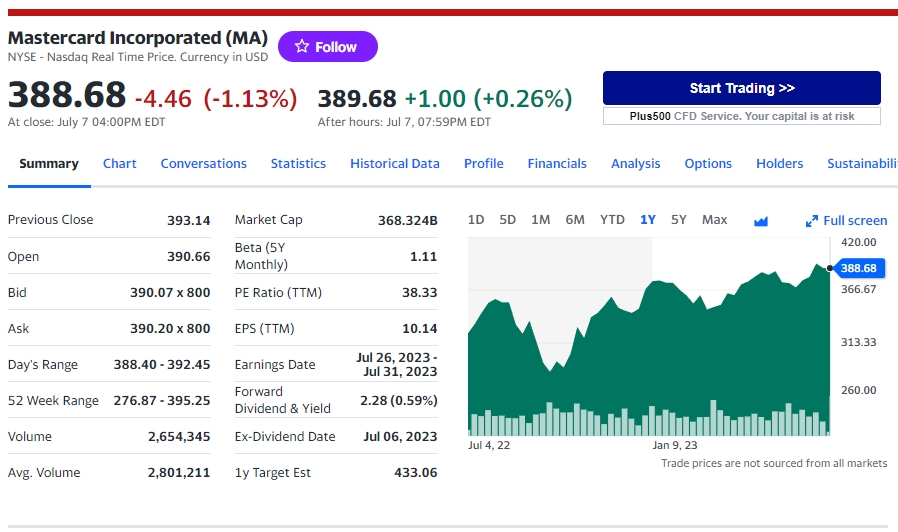Open chart in Full screen
Image resolution: width=898 pixels, height=532 pixels.
click(846, 220)
